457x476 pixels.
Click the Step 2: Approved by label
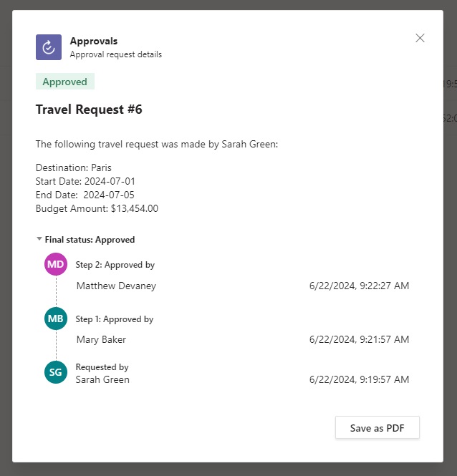(115, 265)
